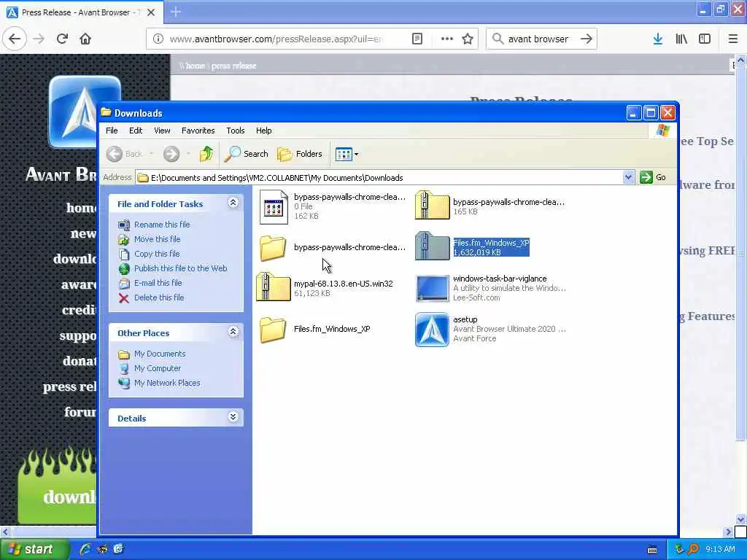Image resolution: width=747 pixels, height=560 pixels.
Task: Open the View menu
Action: pyautogui.click(x=162, y=131)
